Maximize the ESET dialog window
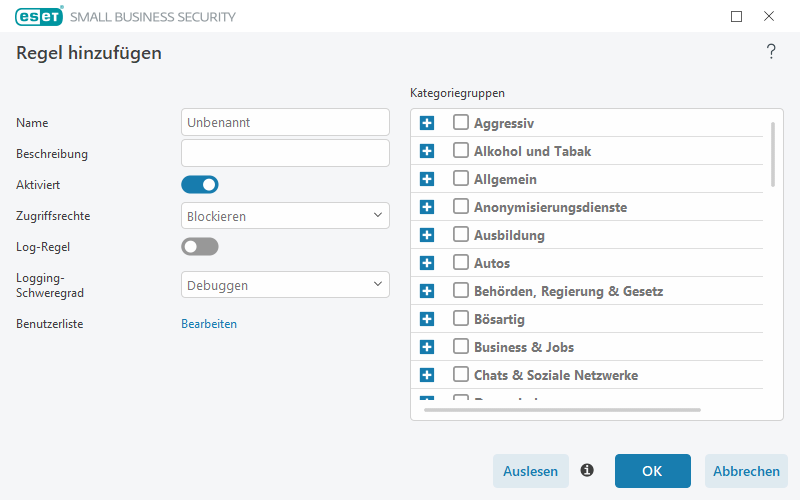800x500 pixels. pos(736,17)
